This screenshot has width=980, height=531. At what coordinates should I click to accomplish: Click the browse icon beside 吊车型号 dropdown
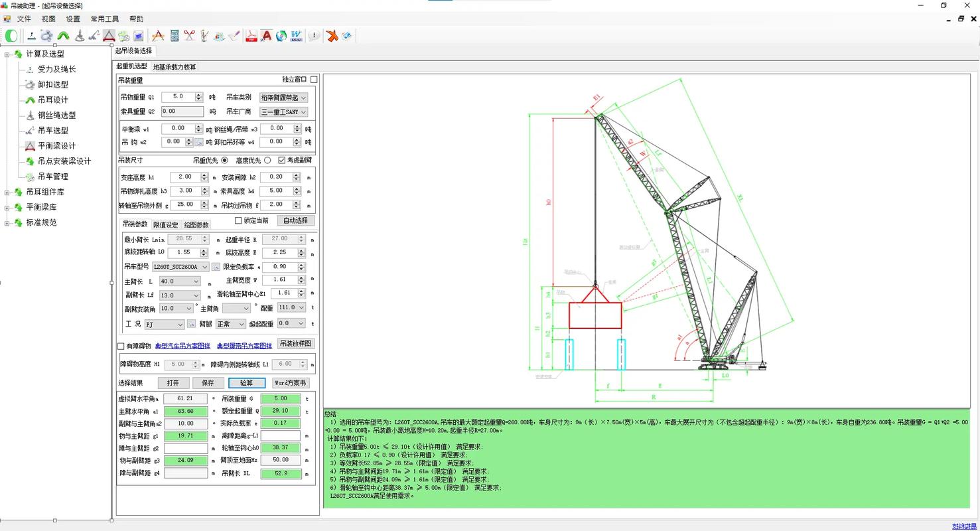[x=216, y=267]
